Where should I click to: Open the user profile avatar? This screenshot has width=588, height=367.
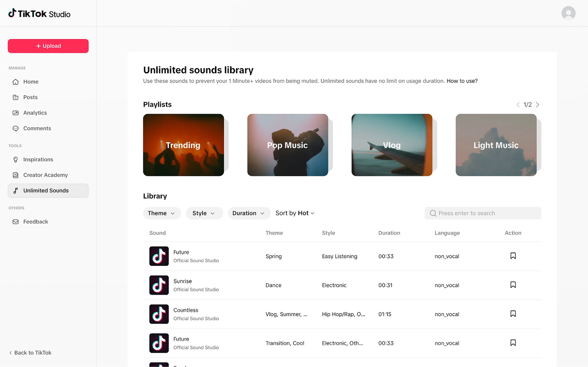pyautogui.click(x=568, y=13)
